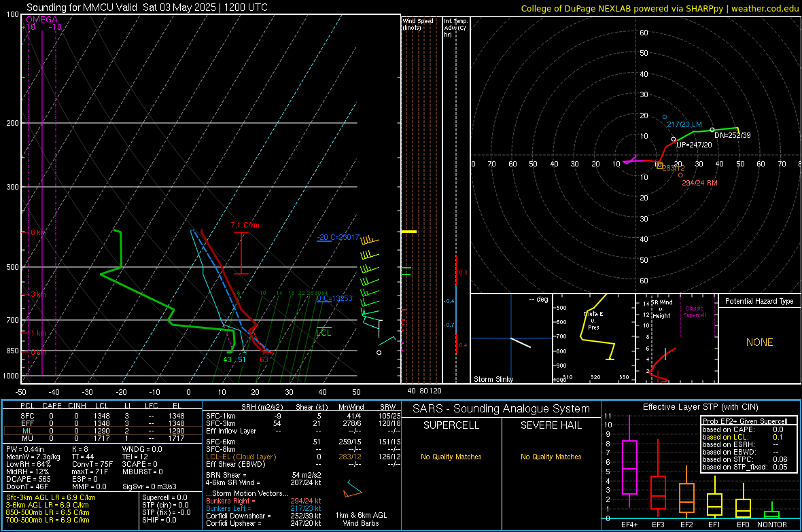Click the LCL-EL (Cloud Layer) row label
Screen dimensions: 802x532
pos(241,457)
